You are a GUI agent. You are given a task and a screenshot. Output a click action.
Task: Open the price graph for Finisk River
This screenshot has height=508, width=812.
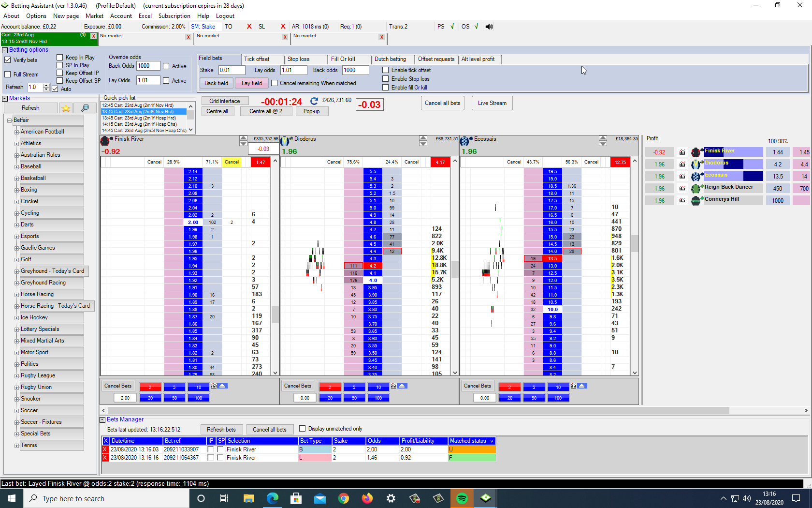(682, 152)
